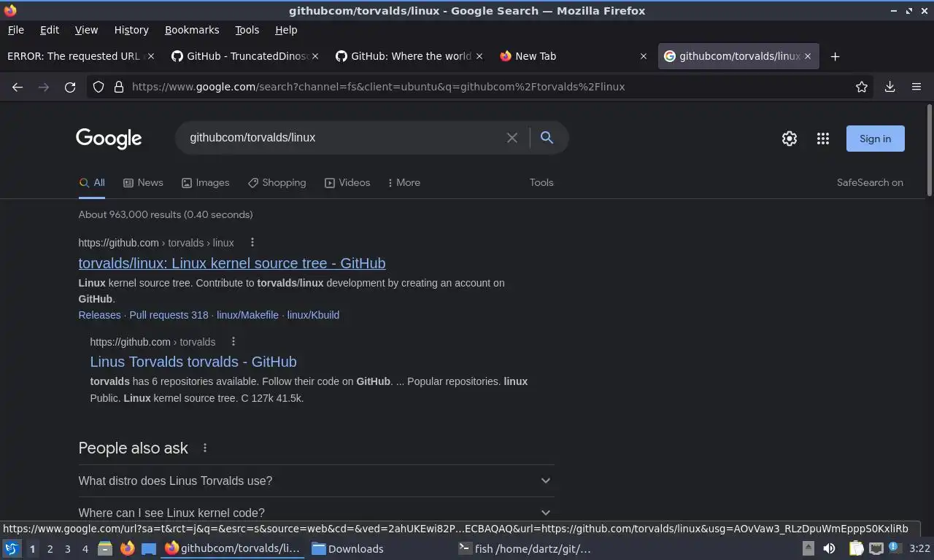Open the Google apps grid icon
This screenshot has width=934, height=560.
tap(823, 139)
